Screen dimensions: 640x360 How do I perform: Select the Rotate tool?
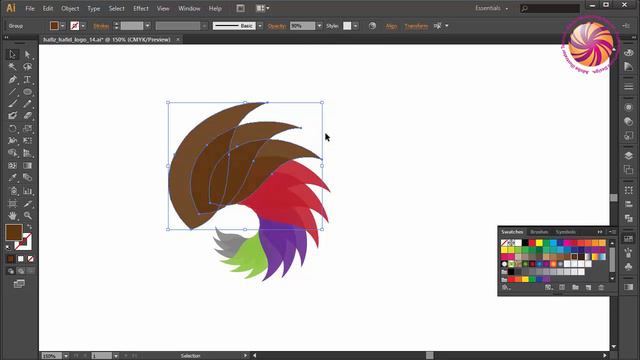(x=12, y=129)
